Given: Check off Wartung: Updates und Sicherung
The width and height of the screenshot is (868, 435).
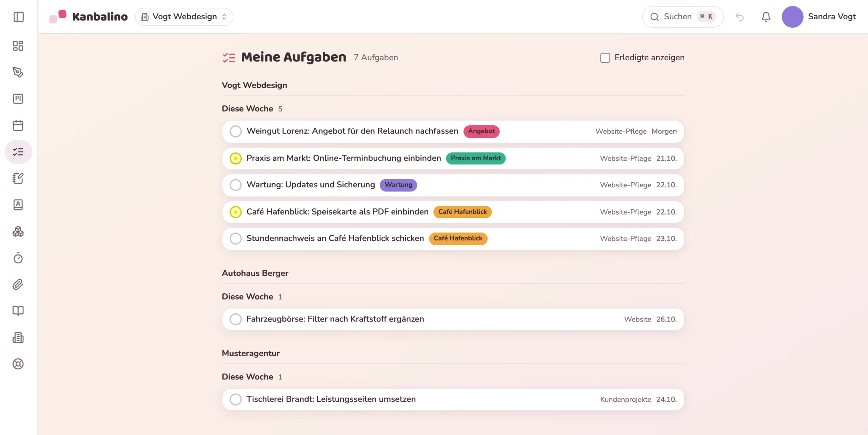Looking at the screenshot, I should pos(236,185).
